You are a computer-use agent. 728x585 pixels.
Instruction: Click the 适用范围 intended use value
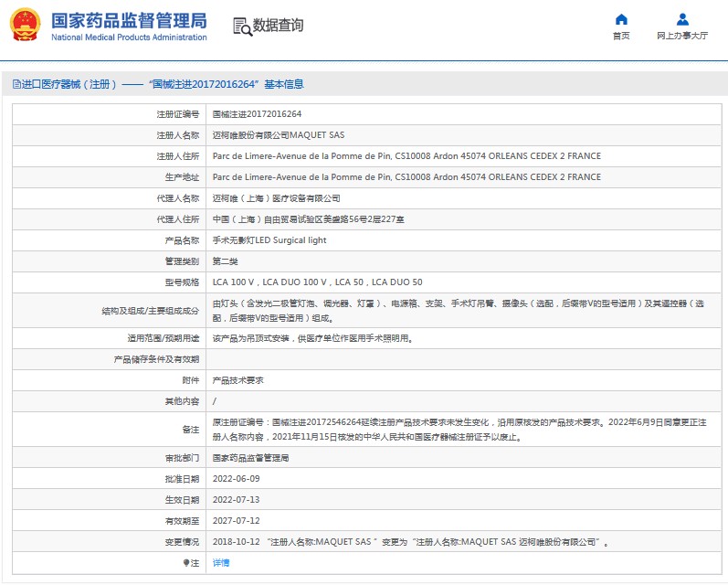[x=312, y=338]
